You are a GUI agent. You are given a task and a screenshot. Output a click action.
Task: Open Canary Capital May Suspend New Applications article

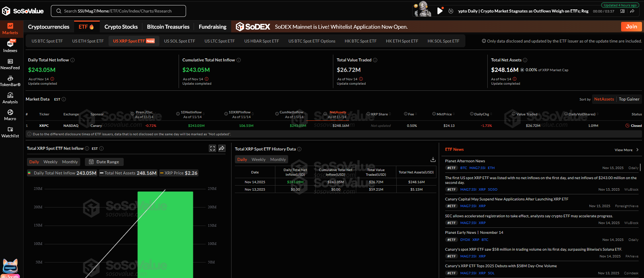click(507, 199)
